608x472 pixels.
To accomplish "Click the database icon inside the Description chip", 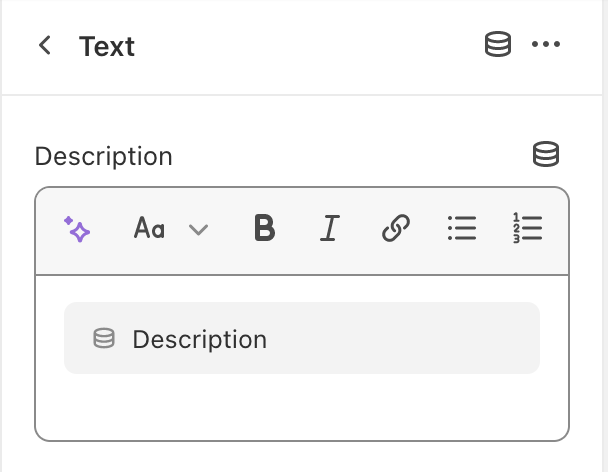I will [x=104, y=339].
